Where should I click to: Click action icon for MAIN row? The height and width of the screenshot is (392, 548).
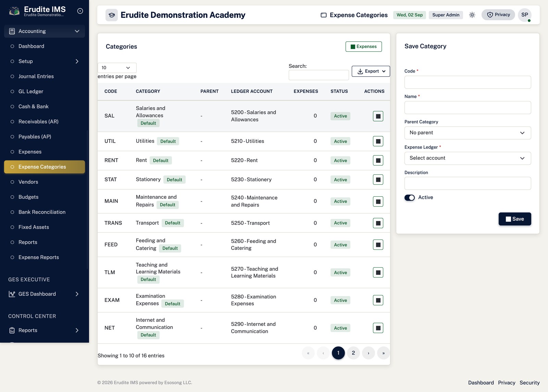(x=378, y=201)
